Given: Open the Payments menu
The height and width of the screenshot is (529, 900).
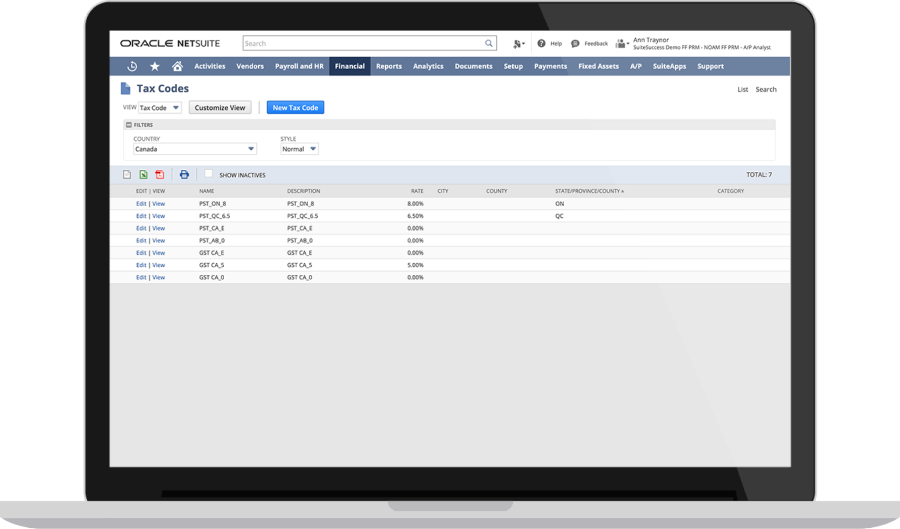Looking at the screenshot, I should 550,66.
